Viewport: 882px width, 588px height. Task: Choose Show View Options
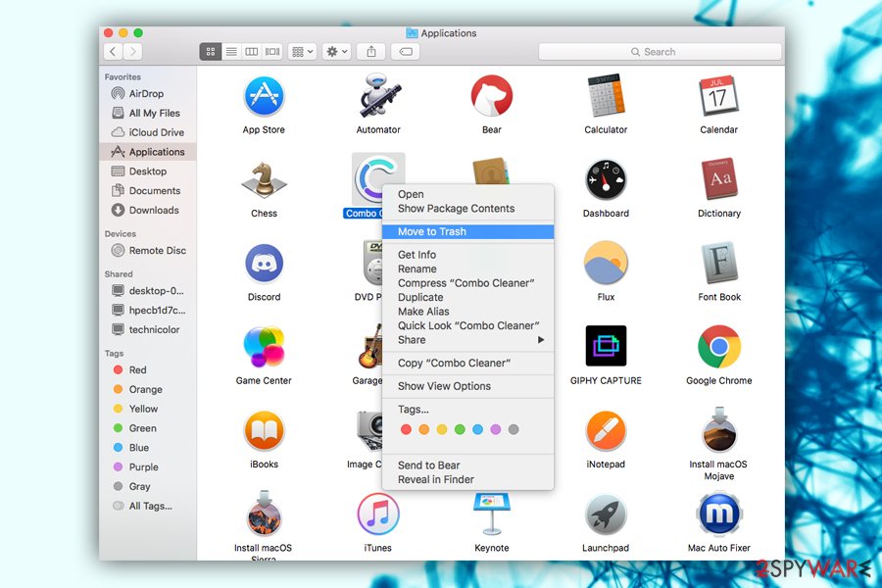(x=467, y=386)
